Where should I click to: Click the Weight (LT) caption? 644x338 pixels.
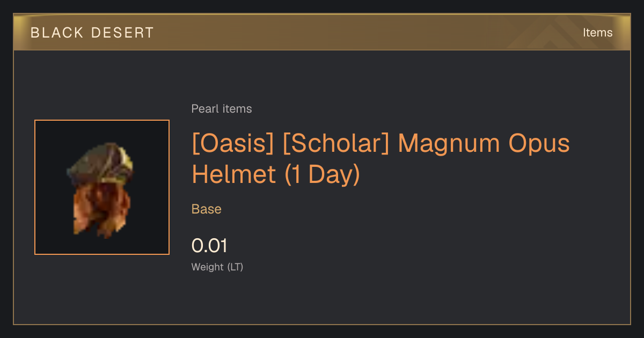point(217,267)
